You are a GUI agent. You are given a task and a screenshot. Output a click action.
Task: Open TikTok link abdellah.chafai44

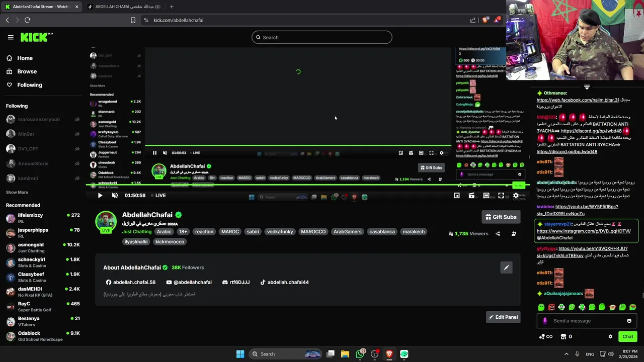284,283
